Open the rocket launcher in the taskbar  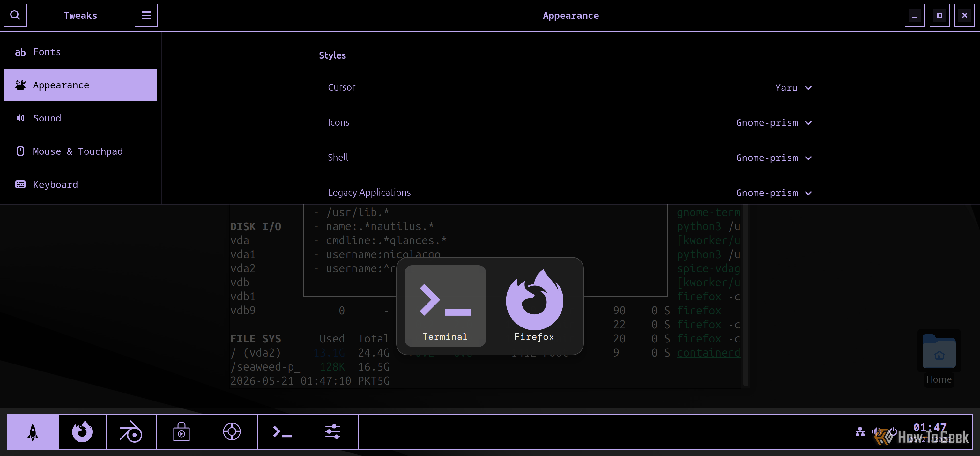point(33,432)
